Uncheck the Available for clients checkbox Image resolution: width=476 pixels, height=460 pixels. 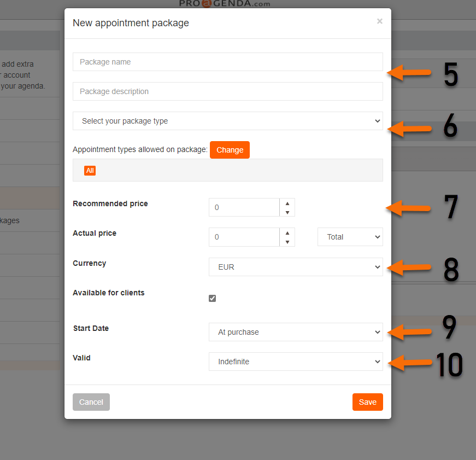(x=212, y=298)
